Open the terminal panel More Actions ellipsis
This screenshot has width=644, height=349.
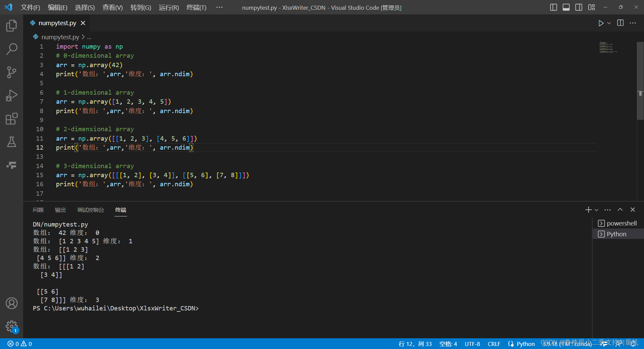(608, 210)
